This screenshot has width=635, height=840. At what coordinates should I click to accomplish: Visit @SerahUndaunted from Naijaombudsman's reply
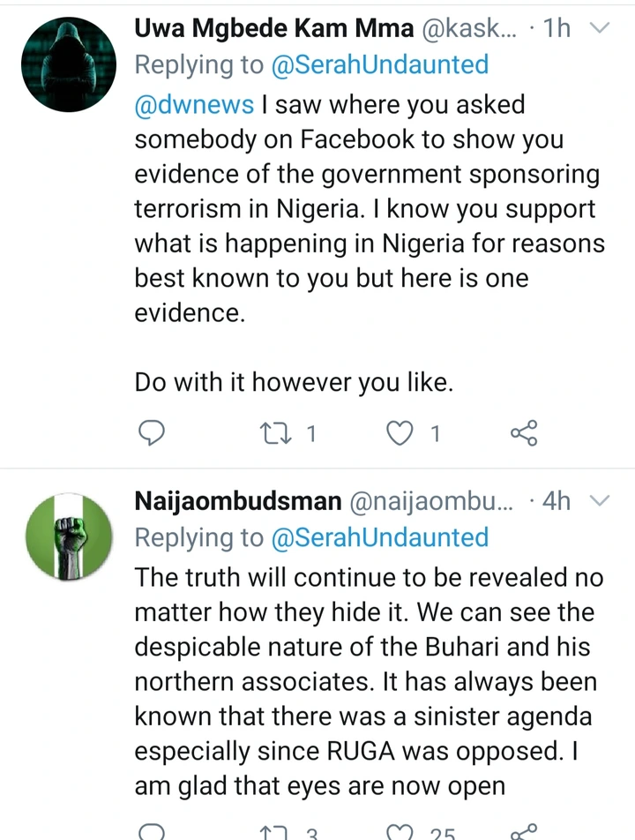[x=380, y=537]
